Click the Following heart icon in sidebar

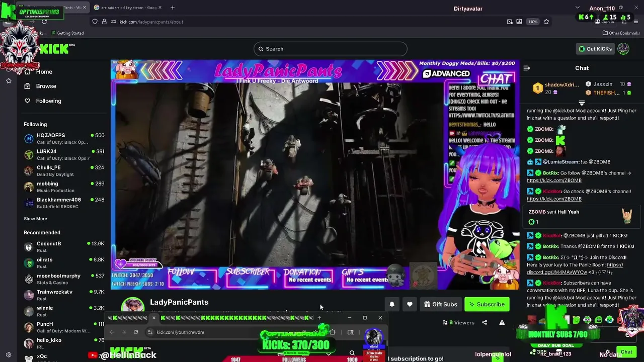pos(27,101)
